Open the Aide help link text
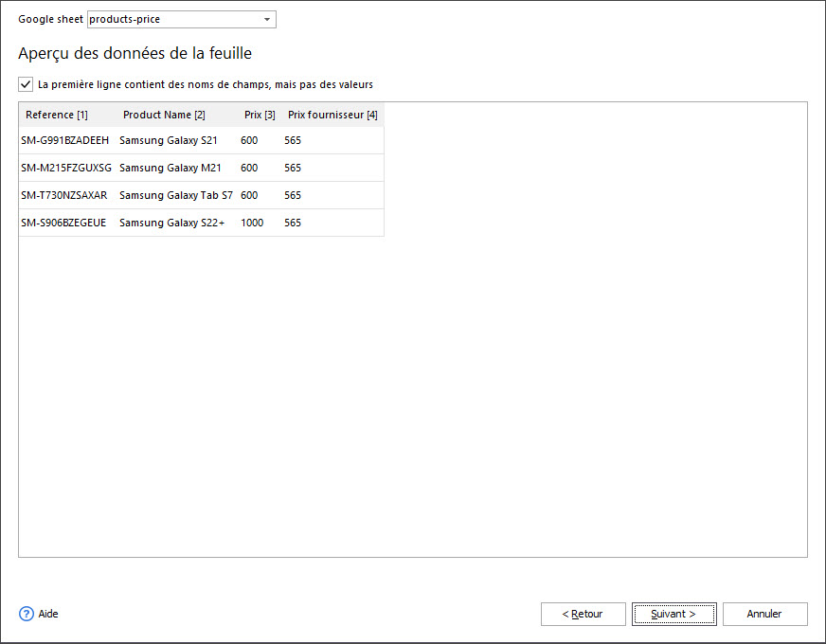Image resolution: width=826 pixels, height=644 pixels. 48,614
